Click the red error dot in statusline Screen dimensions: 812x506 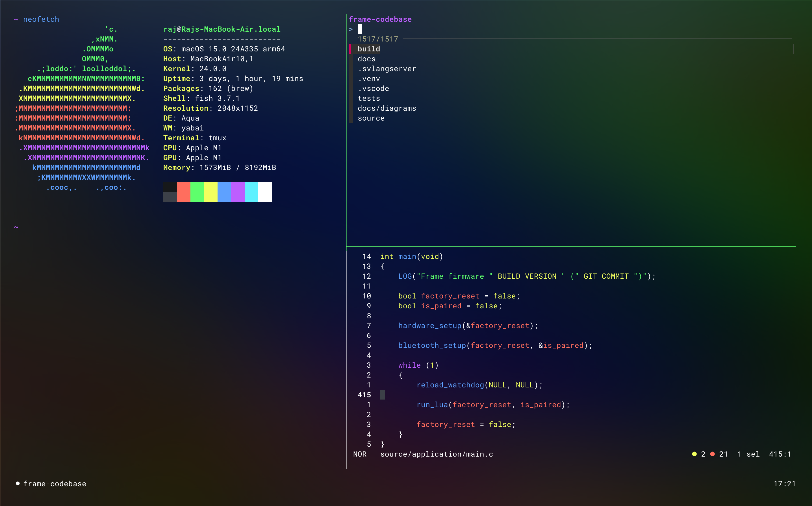tap(713, 454)
